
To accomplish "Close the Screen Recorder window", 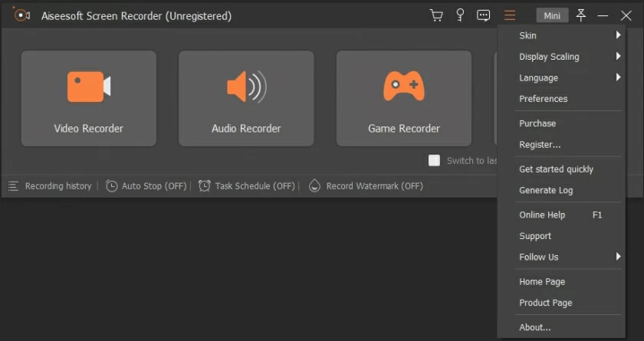I will [626, 15].
